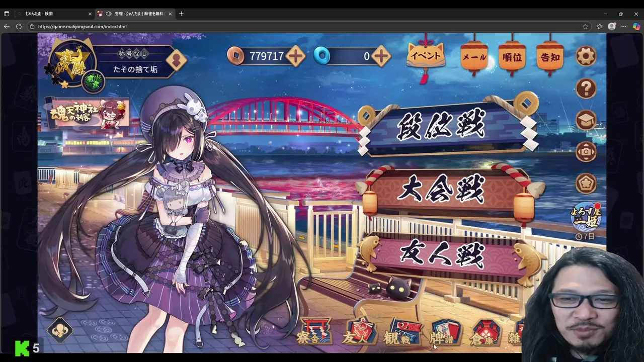The image size is (644, 362).
Task: Open the question mark help icon
Action: (x=586, y=88)
